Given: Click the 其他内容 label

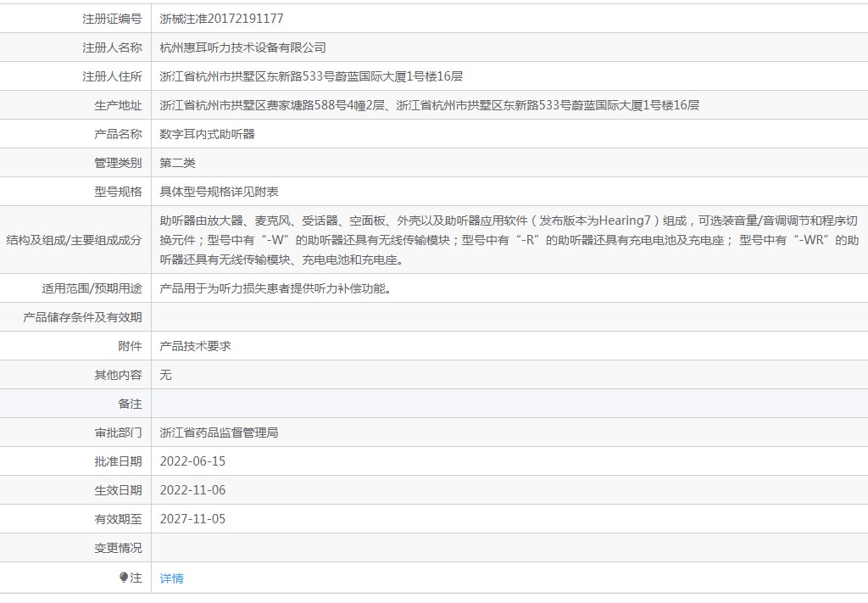Looking at the screenshot, I should pyautogui.click(x=119, y=375).
